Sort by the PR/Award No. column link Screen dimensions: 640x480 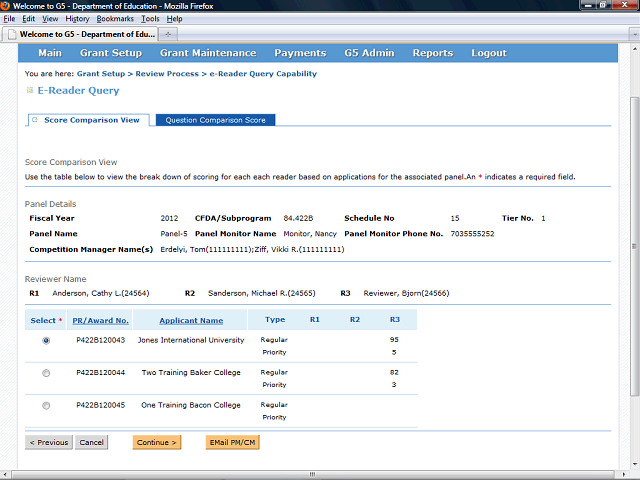click(x=100, y=321)
